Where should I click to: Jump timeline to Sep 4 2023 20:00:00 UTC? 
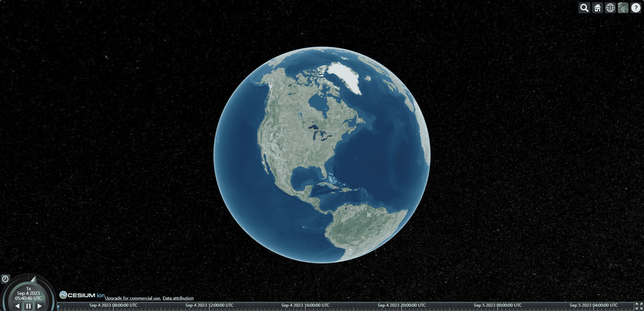[x=401, y=305]
